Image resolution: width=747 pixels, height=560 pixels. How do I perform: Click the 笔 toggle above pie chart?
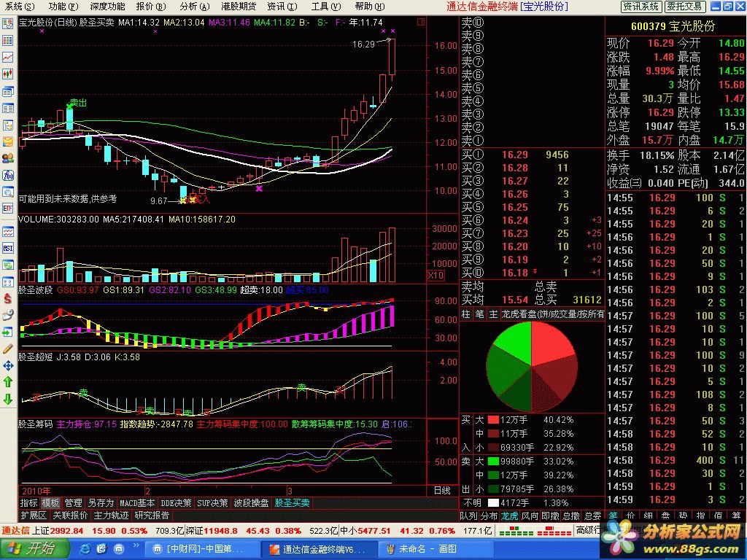click(479, 314)
